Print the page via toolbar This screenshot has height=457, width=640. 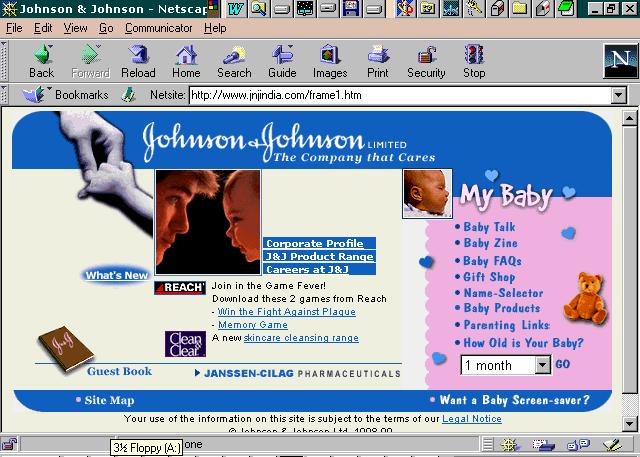coord(378,61)
